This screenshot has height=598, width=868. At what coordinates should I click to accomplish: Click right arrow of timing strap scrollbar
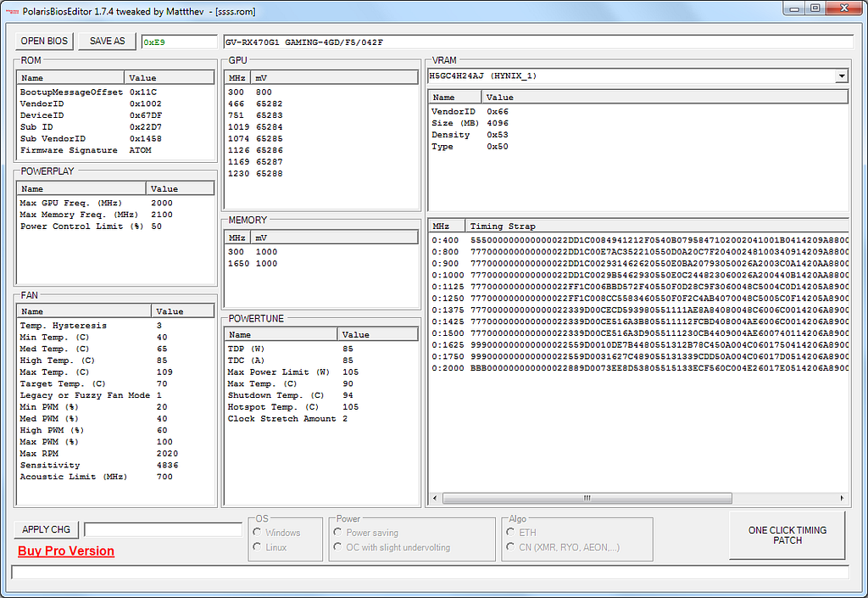pyautogui.click(x=842, y=499)
